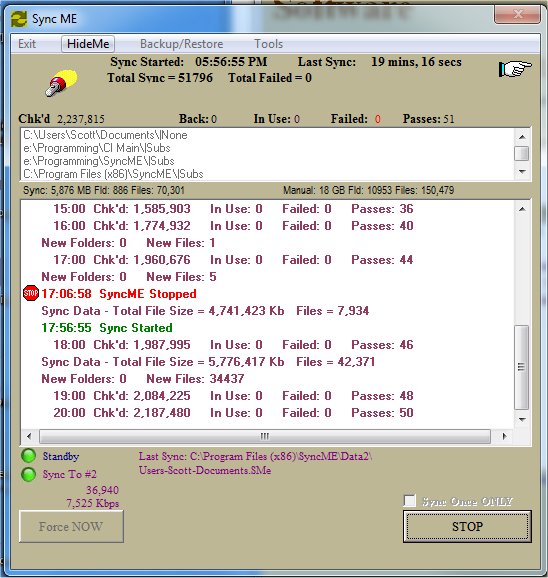The height and width of the screenshot is (578, 548).
Task: Click the 19:00 Chk'd 2,084,225 log row
Action: [x=233, y=396]
